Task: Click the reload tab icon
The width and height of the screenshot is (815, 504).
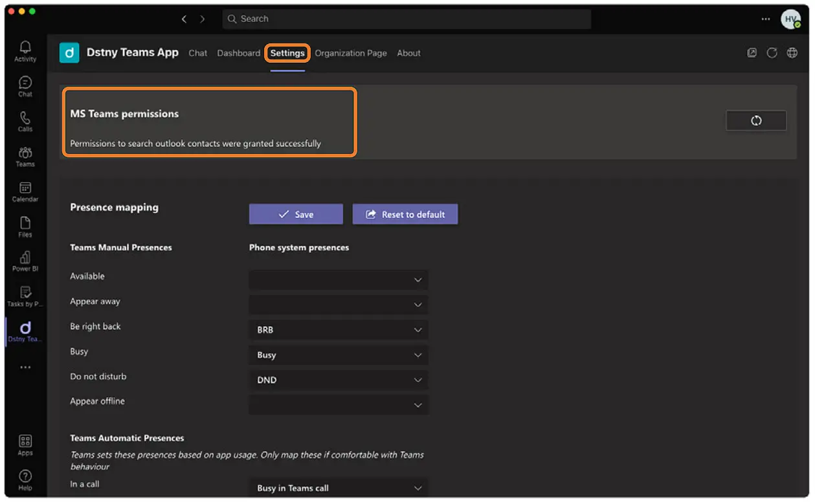Action: (772, 53)
